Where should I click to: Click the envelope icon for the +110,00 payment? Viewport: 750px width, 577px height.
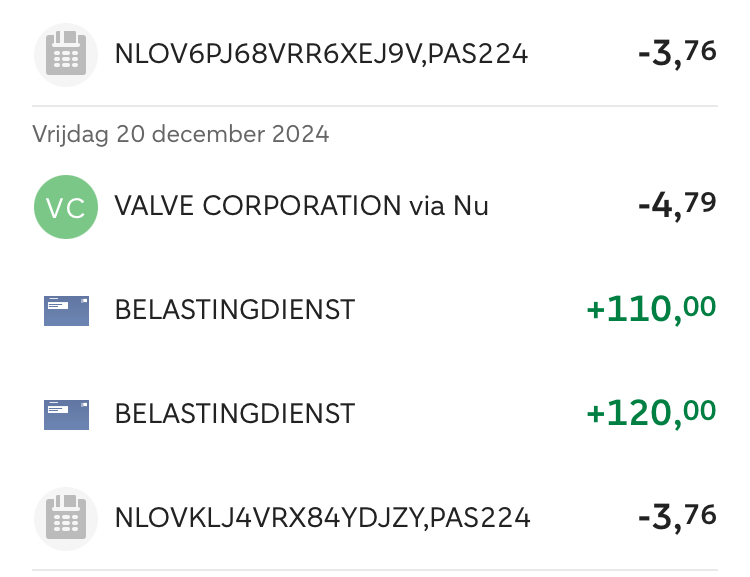[x=66, y=311]
